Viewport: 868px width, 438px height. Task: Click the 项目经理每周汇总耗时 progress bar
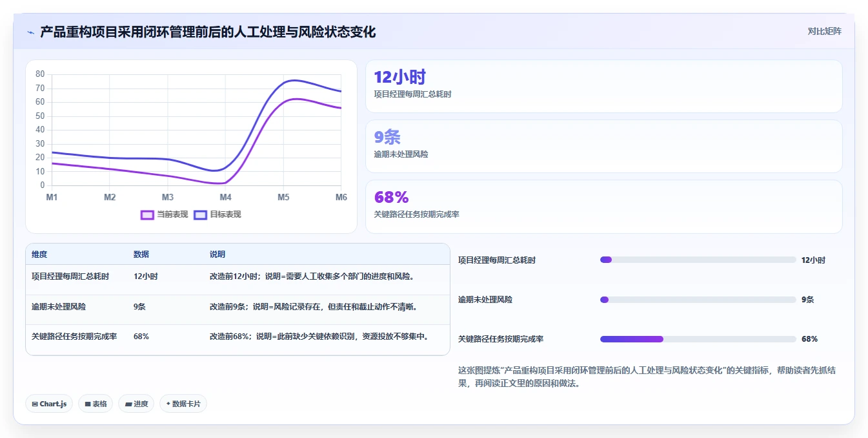pyautogui.click(x=698, y=260)
